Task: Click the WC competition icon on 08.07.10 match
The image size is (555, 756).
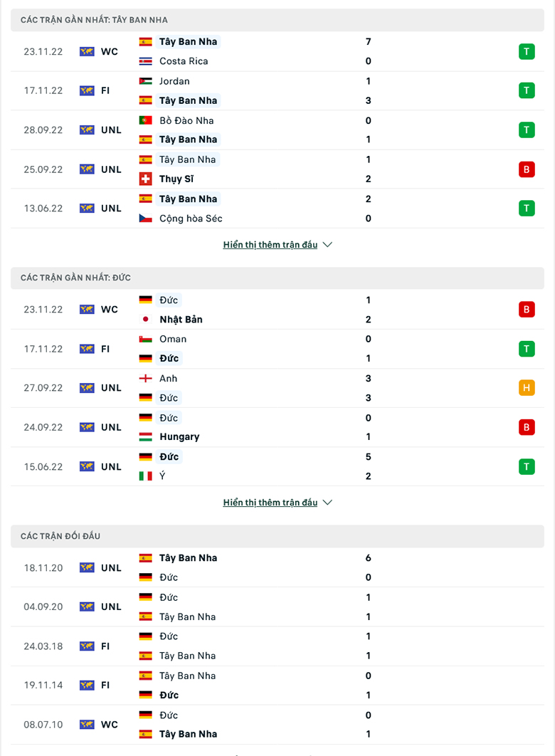Action: (x=87, y=724)
